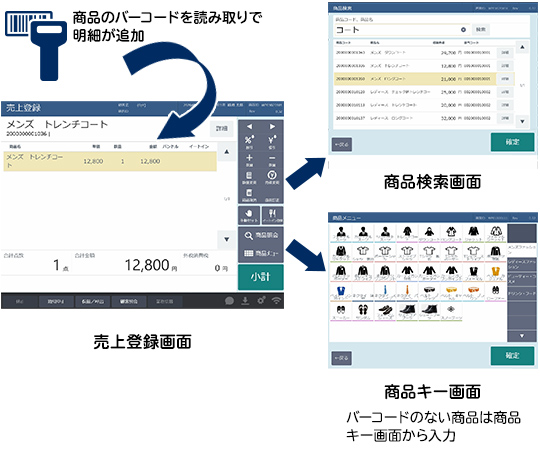Open 詳細 for メンズ トレンチコート item
540x450 pixels.
pos(221,128)
